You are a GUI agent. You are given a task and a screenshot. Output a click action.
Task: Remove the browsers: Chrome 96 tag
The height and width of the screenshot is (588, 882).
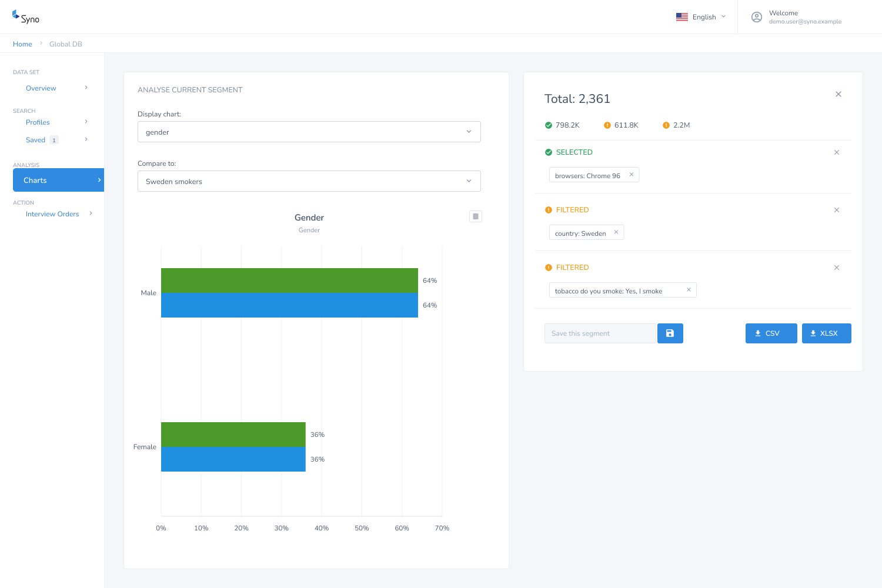click(x=632, y=175)
